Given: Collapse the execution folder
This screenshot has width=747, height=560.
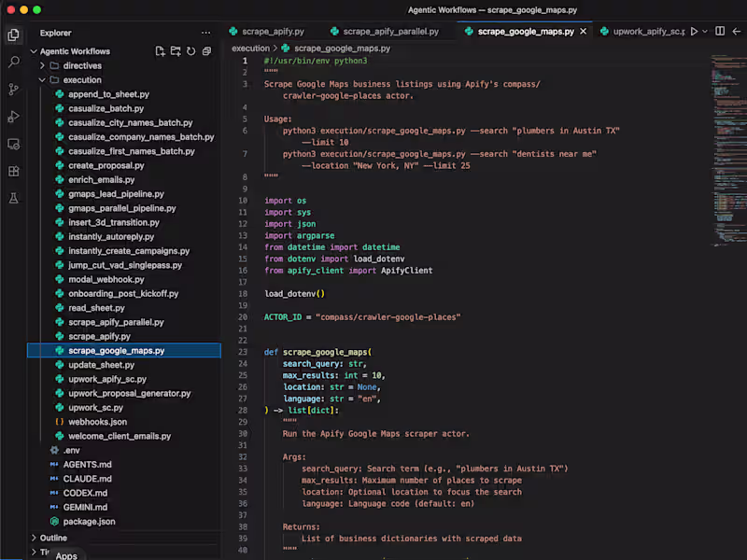Looking at the screenshot, I should 42,80.
